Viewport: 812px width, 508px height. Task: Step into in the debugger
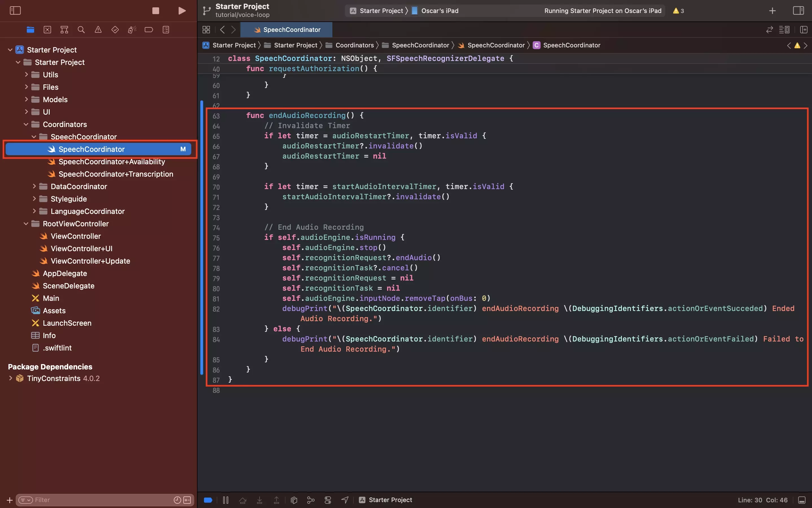click(260, 500)
